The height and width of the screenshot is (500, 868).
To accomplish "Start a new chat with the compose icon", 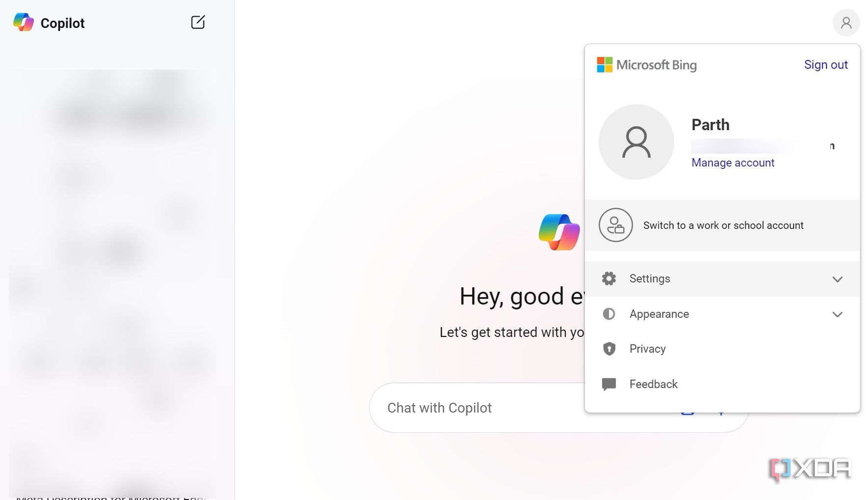I will [198, 22].
